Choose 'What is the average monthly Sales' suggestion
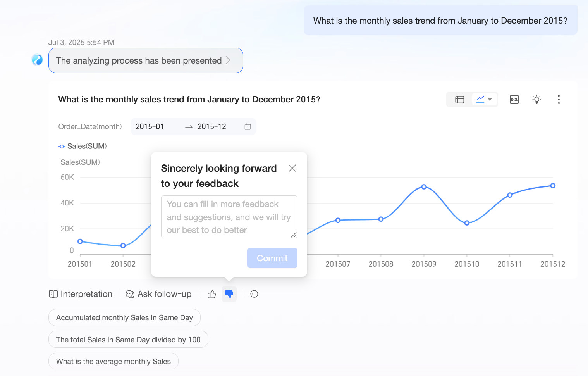Screen dimensions: 588x376 tap(113, 361)
